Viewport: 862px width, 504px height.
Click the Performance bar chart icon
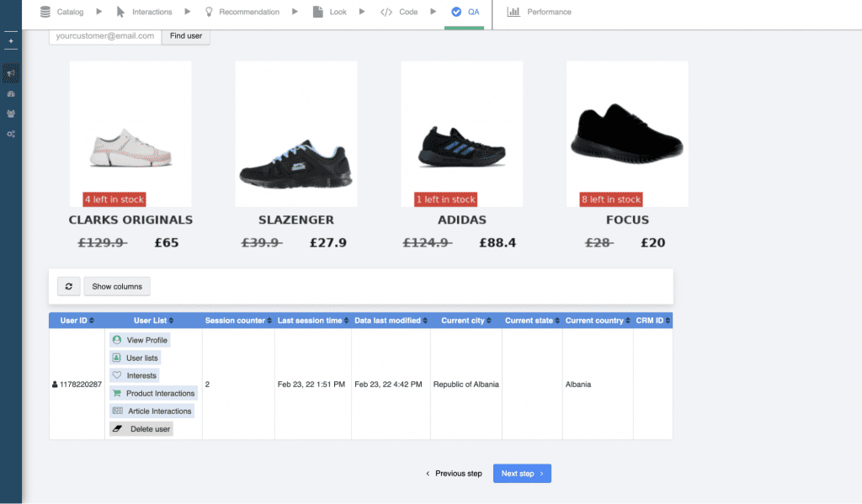click(513, 12)
